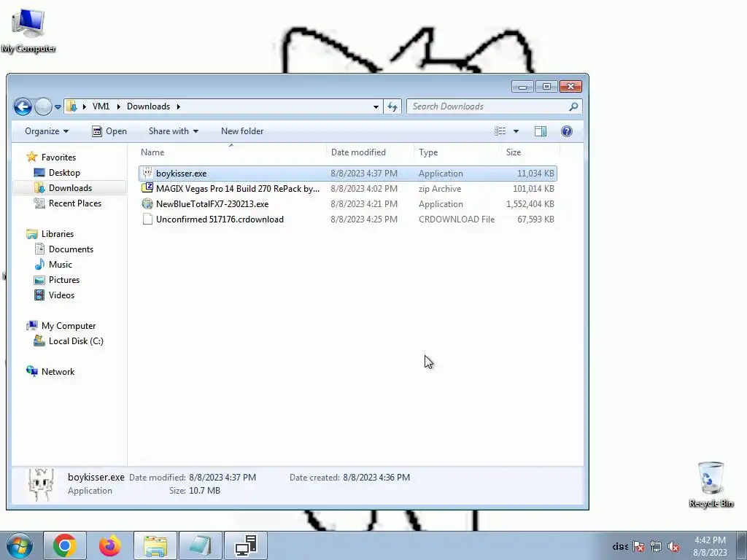Open the Windows Start button

(x=20, y=546)
